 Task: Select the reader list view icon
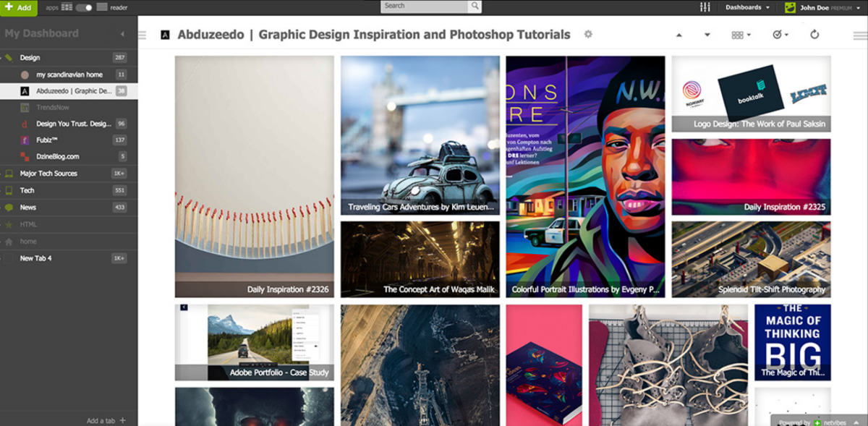click(x=102, y=7)
